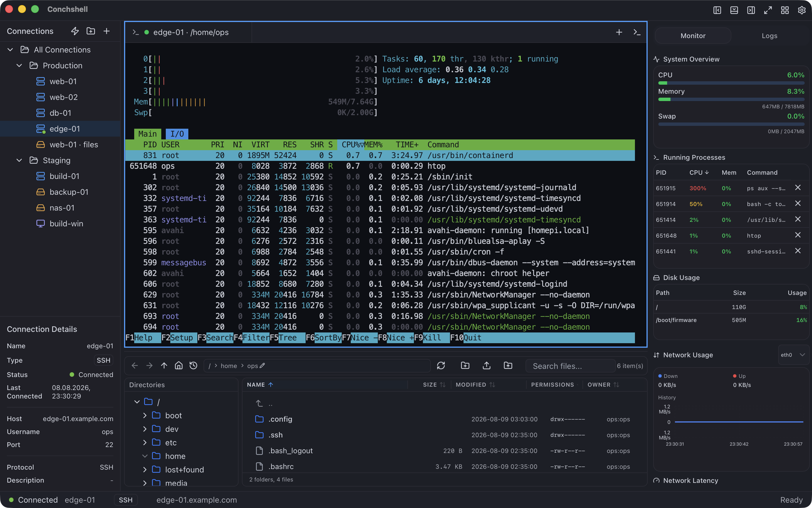The image size is (812, 508).
Task: Sort files by SIZE column
Action: point(434,385)
